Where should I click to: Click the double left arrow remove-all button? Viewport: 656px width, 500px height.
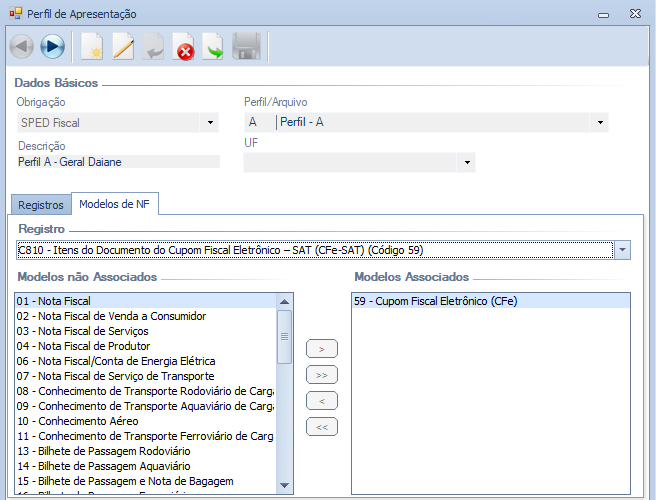click(321, 427)
